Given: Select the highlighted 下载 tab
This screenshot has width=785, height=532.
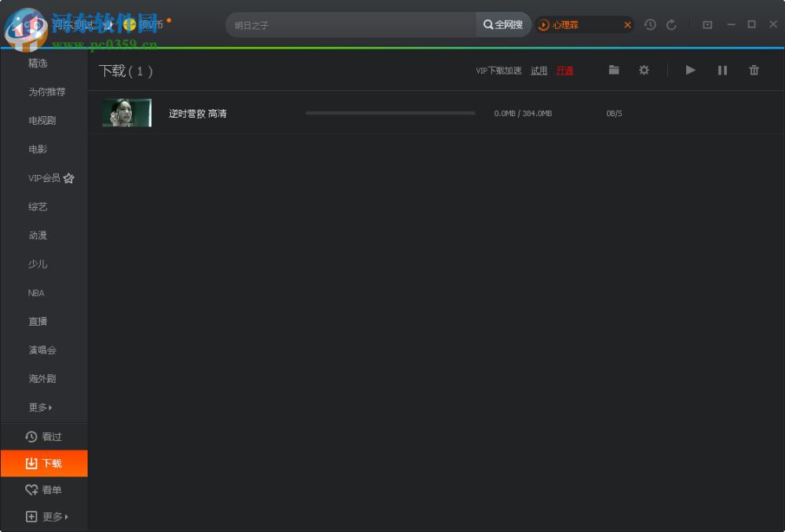Looking at the screenshot, I should (x=43, y=463).
